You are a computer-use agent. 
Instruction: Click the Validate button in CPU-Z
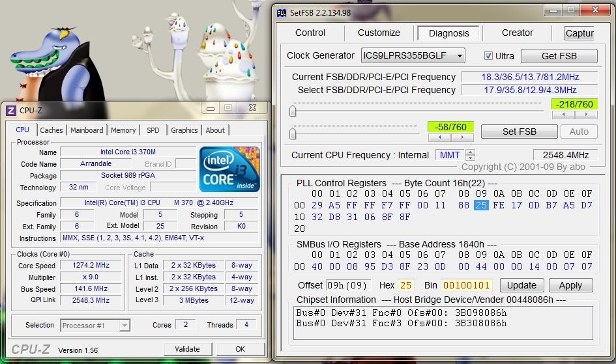187,349
